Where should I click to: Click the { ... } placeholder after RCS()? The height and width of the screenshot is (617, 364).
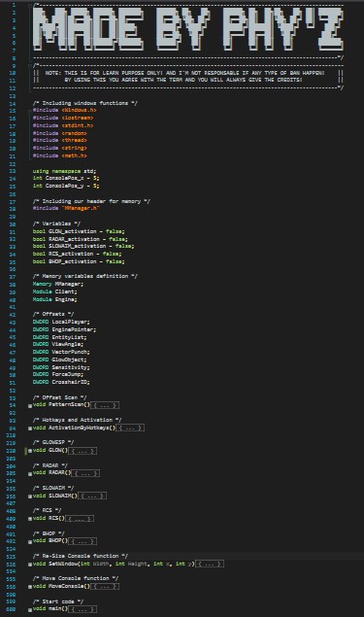[x=80, y=519]
